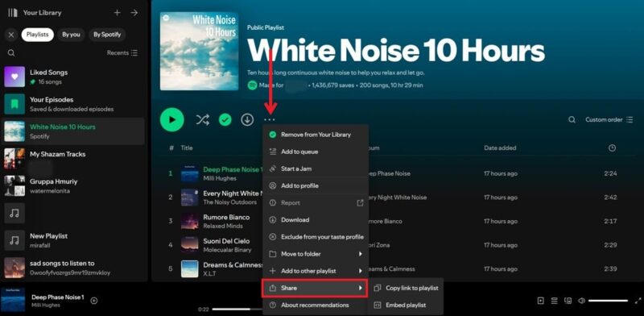This screenshot has width=644, height=316.
Task: Select the Rumore Bianco track
Action: coord(226,218)
